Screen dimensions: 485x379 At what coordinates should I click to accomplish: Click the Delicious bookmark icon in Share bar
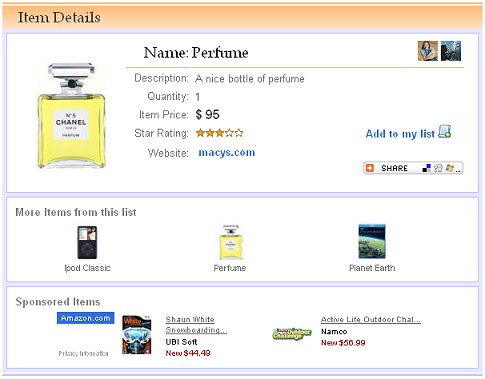(426, 168)
